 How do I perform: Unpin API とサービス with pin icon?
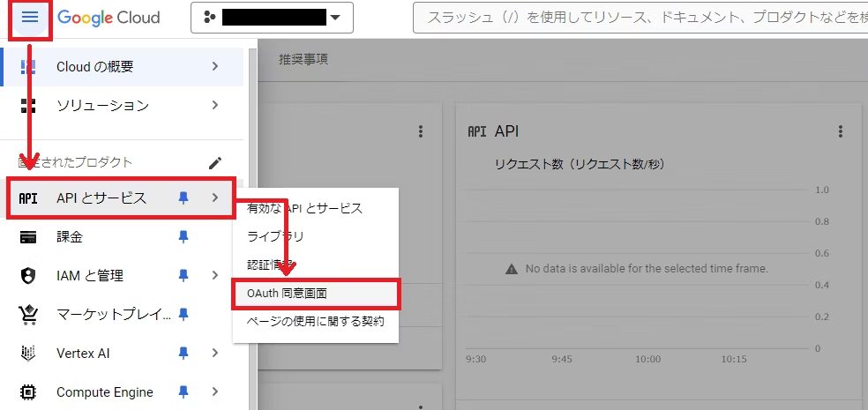(183, 198)
